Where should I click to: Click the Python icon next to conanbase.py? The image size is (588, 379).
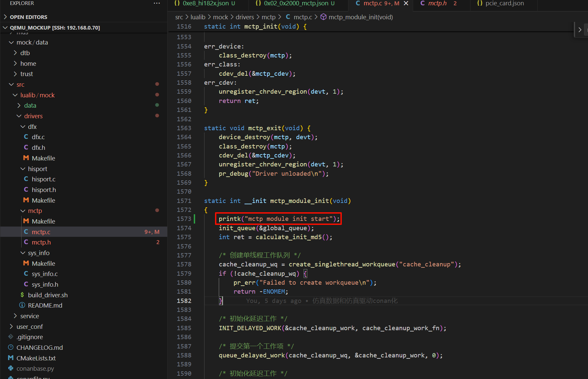point(11,368)
